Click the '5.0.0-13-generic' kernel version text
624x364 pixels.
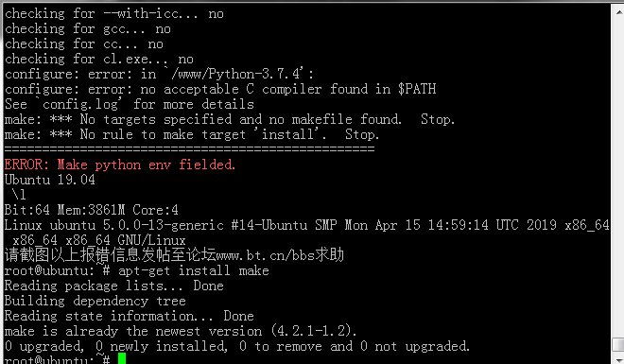click(164, 225)
